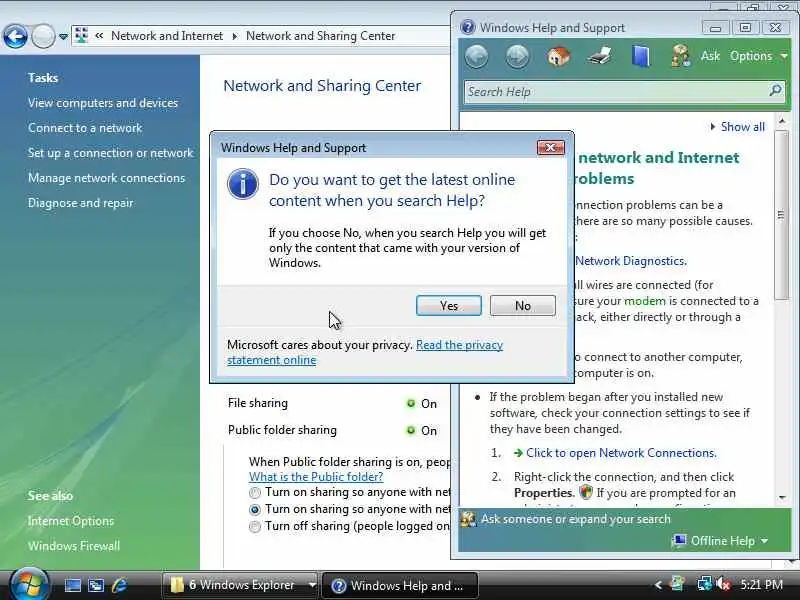Click the info icon in the dialog
Image resolution: width=800 pixels, height=600 pixels.
(243, 184)
